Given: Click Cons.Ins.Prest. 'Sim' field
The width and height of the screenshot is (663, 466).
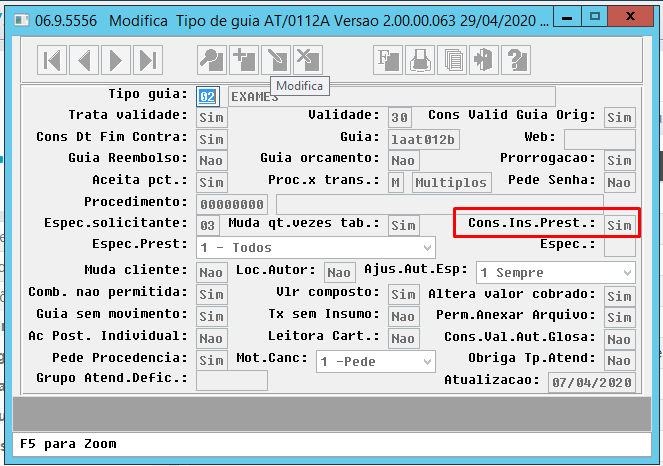Looking at the screenshot, I should click(620, 225).
